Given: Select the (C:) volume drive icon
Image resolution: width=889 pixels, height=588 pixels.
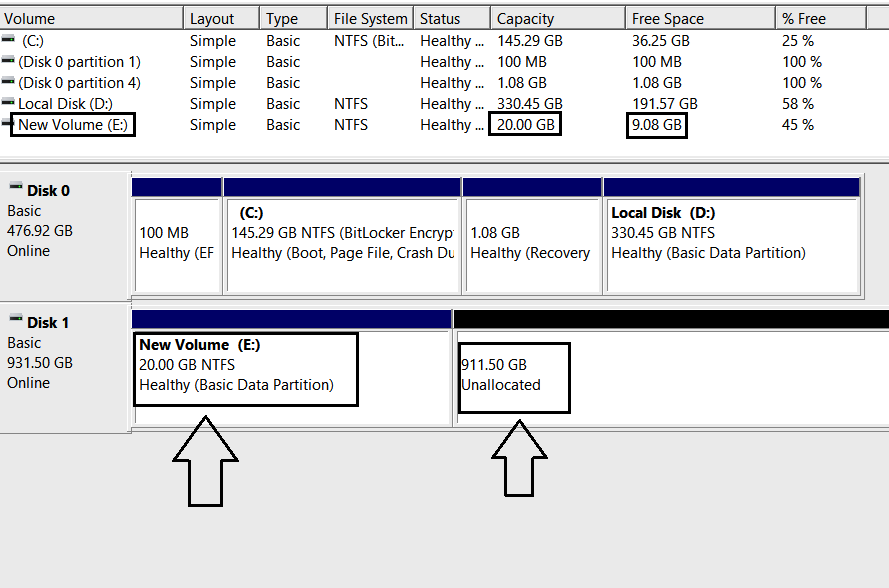Looking at the screenshot, I should (x=8, y=39).
